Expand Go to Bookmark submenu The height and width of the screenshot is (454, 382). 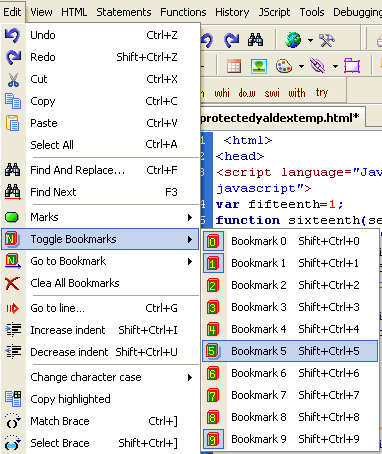(100, 261)
